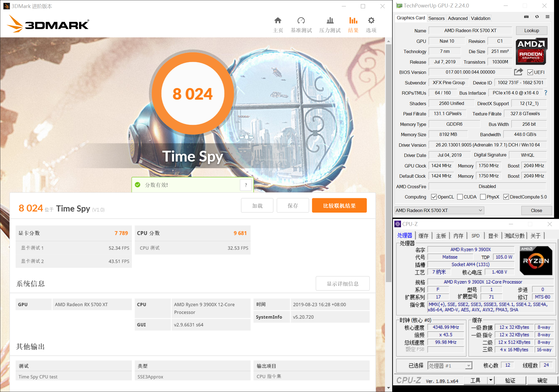Open the benchmarks gauge icon

[x=301, y=21]
